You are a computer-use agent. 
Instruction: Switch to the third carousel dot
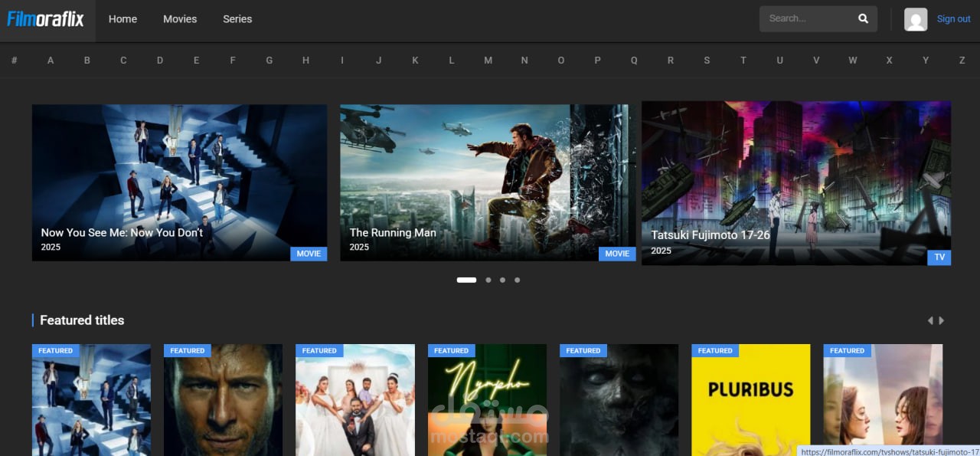click(502, 280)
